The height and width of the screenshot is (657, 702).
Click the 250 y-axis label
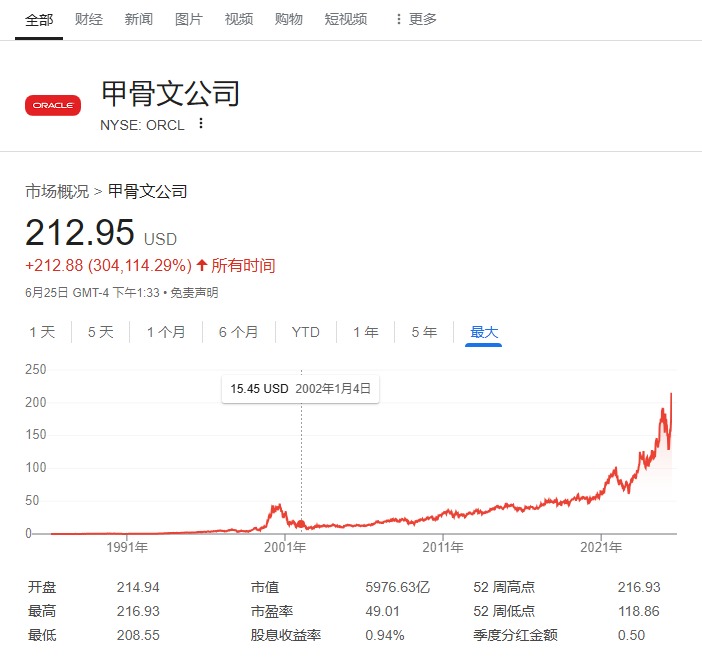pos(36,369)
